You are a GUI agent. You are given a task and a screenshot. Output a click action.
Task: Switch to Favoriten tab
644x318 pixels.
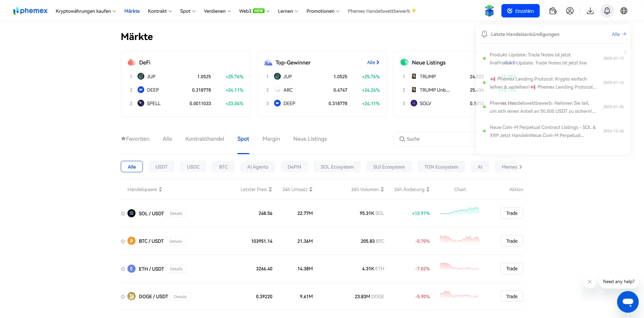click(135, 139)
